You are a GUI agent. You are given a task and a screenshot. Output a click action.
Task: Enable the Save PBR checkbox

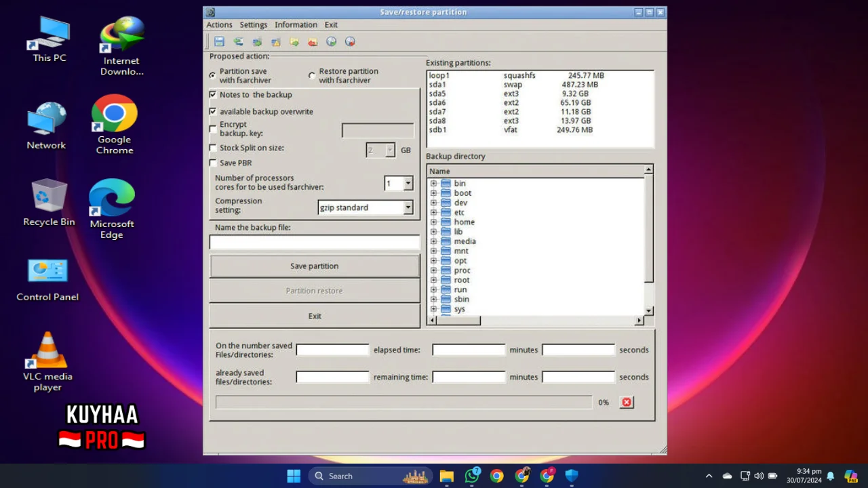point(213,163)
